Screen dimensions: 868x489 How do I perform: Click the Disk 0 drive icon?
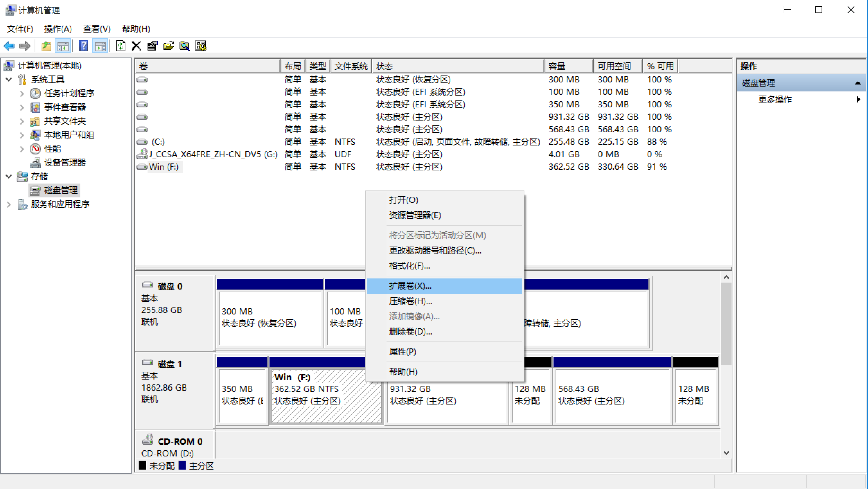point(148,285)
